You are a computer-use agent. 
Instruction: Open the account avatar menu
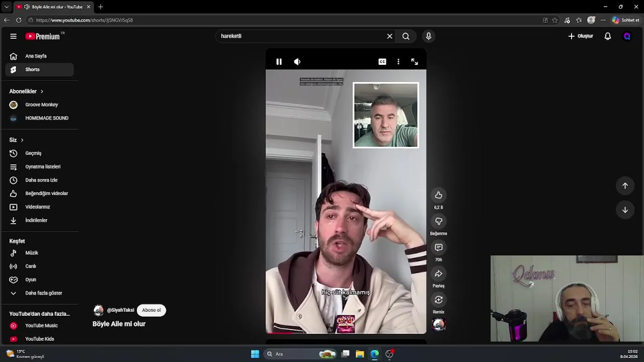point(627,36)
